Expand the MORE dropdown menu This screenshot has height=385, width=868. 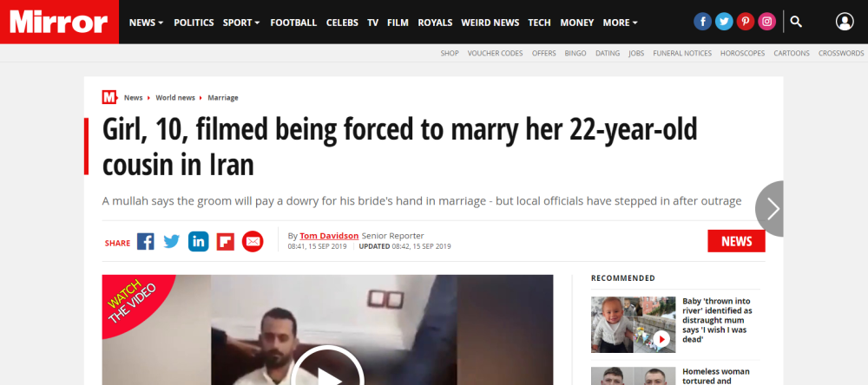pos(620,23)
